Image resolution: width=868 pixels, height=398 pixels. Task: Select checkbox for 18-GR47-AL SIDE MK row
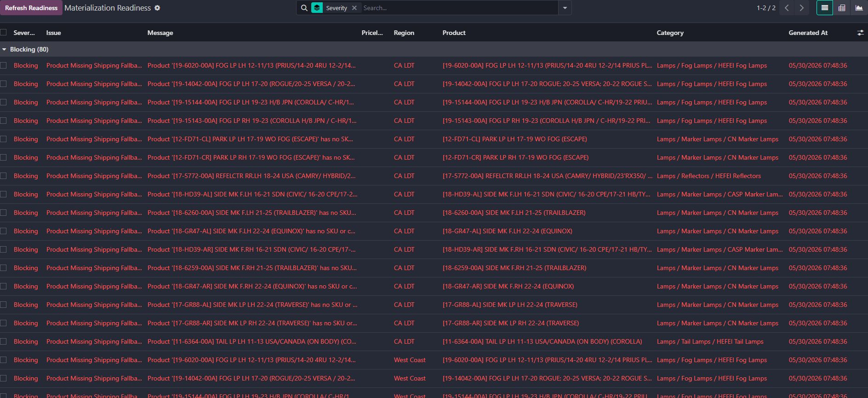point(3,231)
